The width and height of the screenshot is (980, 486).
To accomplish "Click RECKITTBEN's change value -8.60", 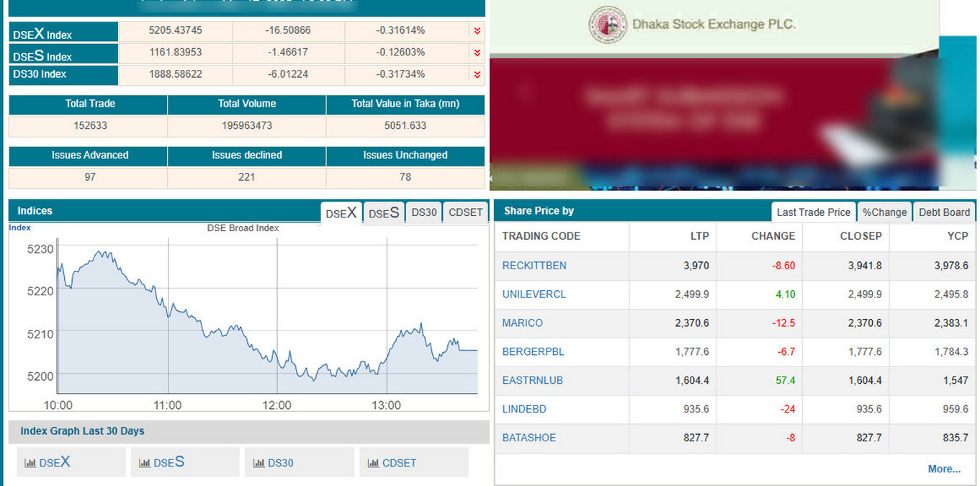I will click(x=783, y=266).
